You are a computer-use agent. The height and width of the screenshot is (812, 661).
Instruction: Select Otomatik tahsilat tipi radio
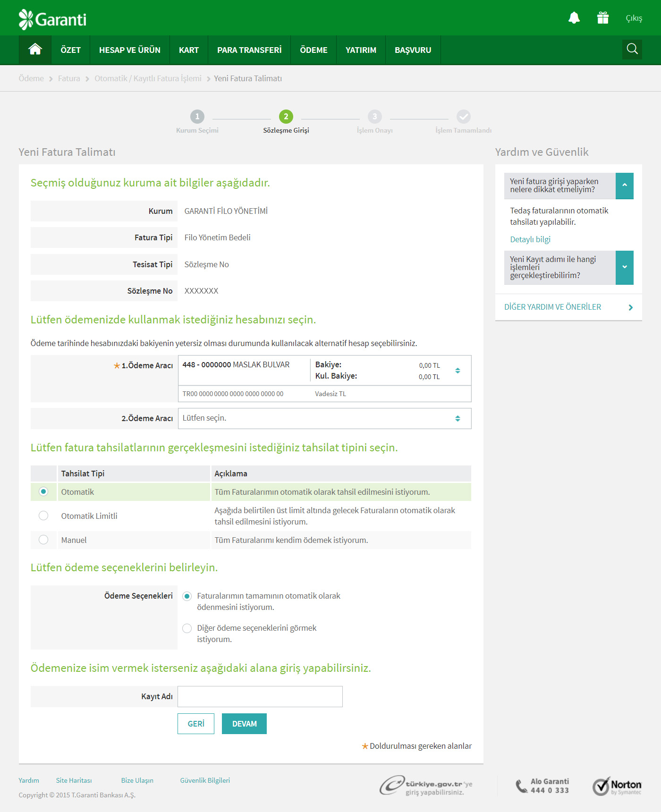[43, 491]
